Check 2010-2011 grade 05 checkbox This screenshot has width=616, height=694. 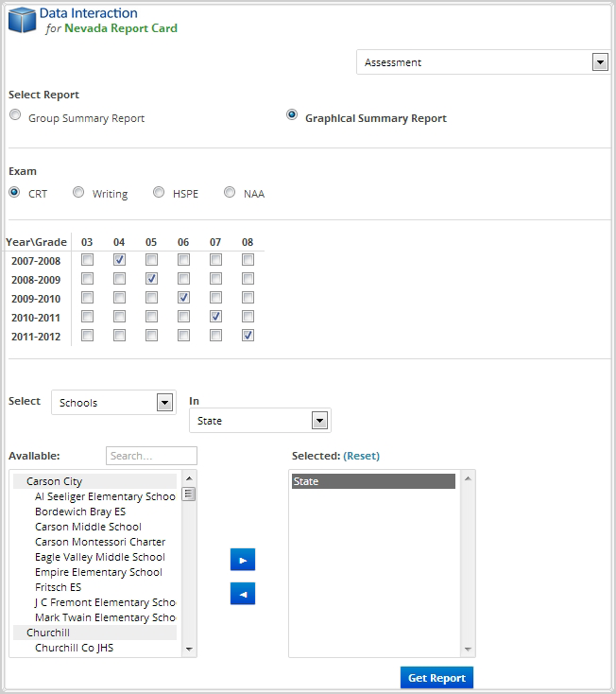click(152, 317)
